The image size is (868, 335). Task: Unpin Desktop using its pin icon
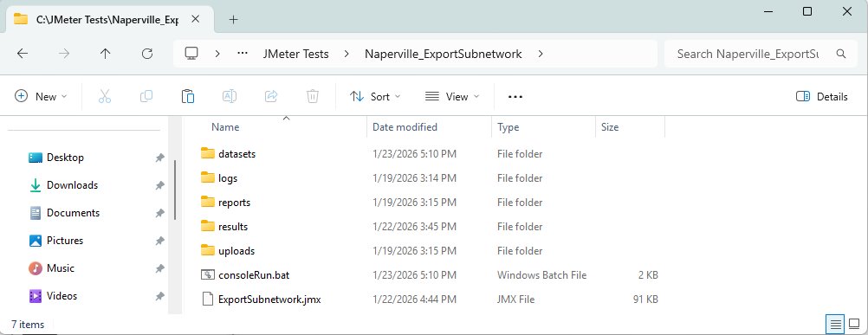coord(159,158)
